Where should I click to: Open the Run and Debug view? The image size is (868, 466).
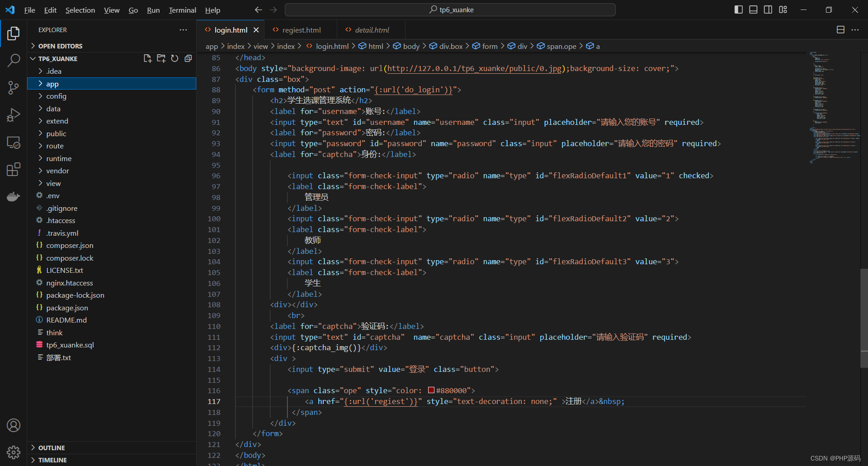[x=14, y=115]
